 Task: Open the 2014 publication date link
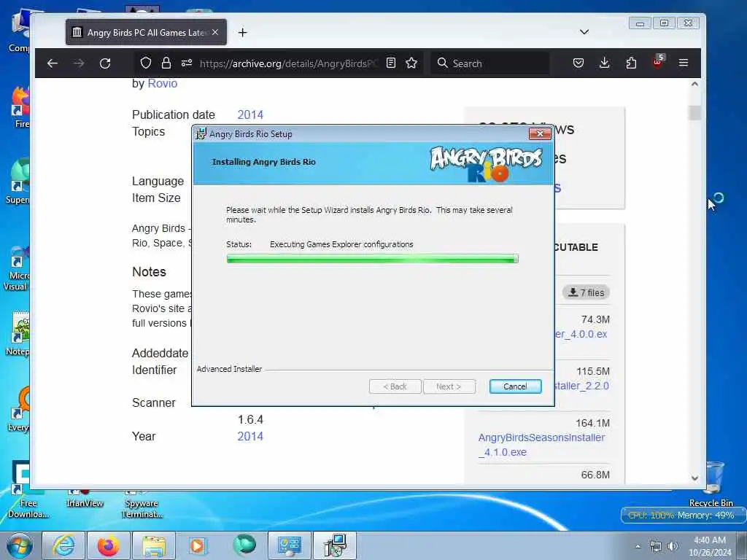(x=250, y=114)
